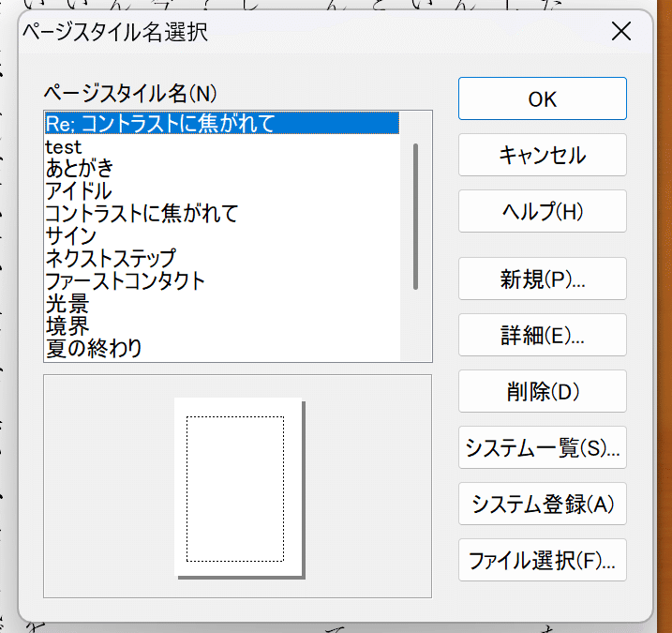Open help with ヘルプ(H)
This screenshot has height=633, width=672.
tap(542, 211)
